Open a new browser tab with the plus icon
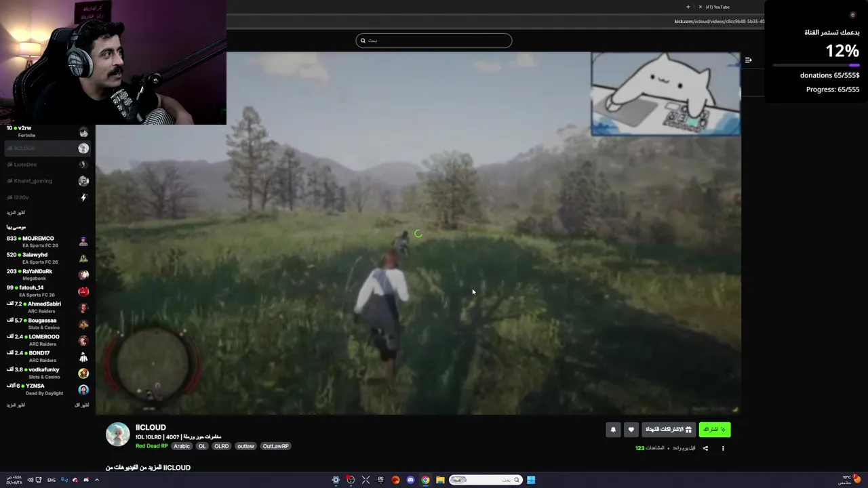The width and height of the screenshot is (868, 488). coord(688,7)
